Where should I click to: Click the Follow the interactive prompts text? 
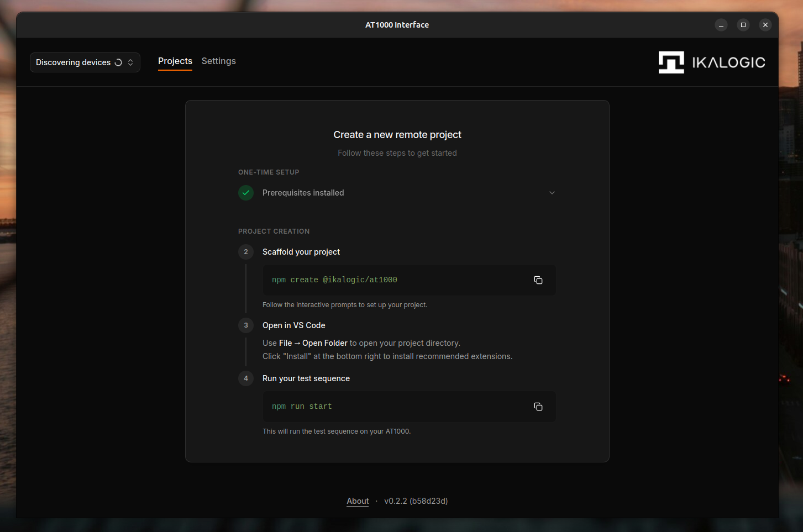(x=345, y=305)
